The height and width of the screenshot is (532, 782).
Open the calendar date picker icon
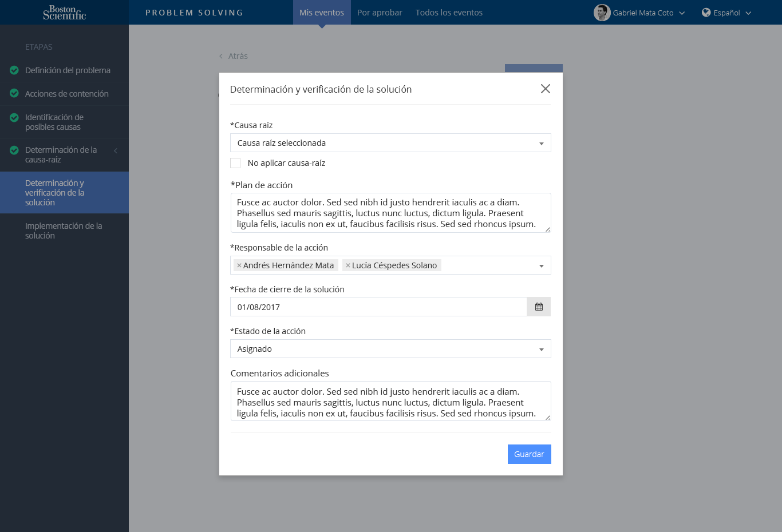pos(539,307)
